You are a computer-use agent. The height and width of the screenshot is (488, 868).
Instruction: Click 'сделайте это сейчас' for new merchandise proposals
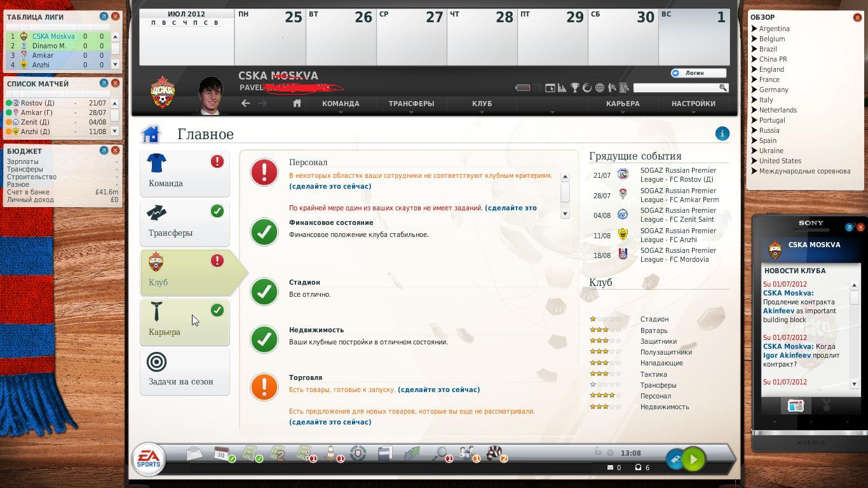coord(330,422)
